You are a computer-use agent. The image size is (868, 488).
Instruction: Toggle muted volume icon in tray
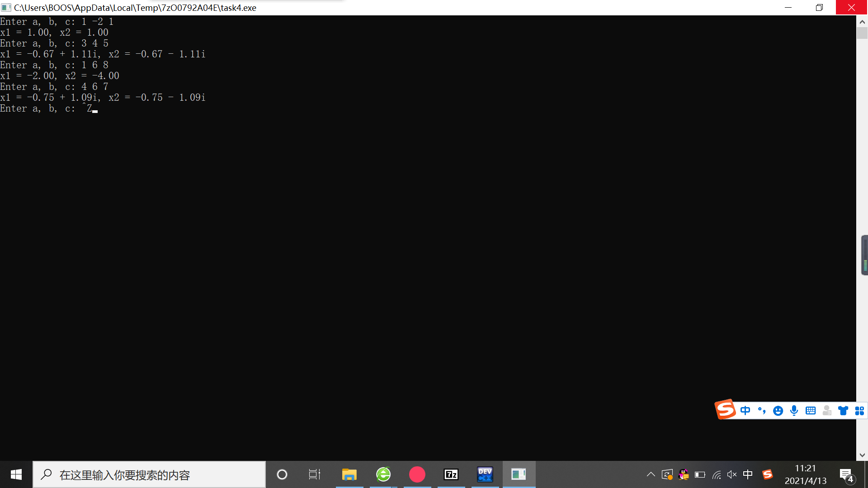click(732, 474)
